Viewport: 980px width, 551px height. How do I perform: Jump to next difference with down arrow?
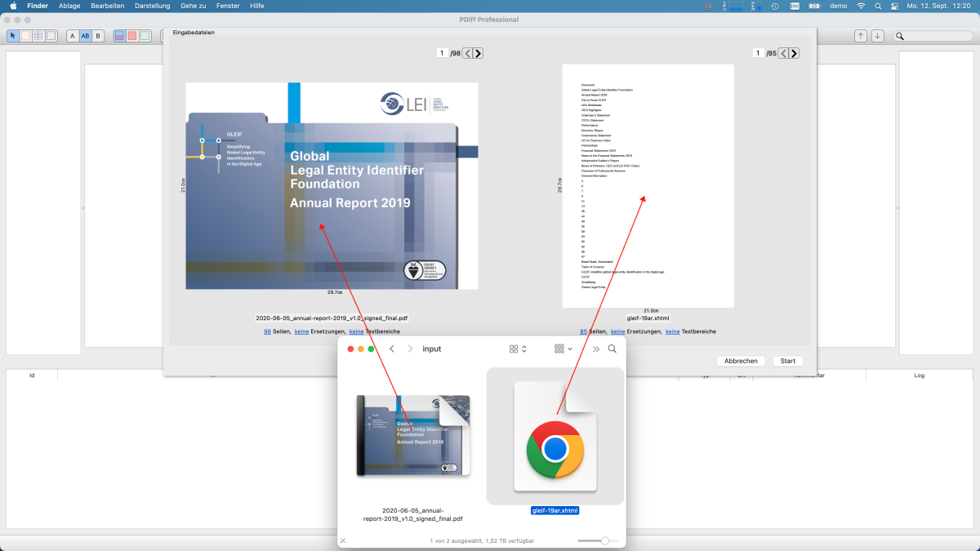[877, 36]
